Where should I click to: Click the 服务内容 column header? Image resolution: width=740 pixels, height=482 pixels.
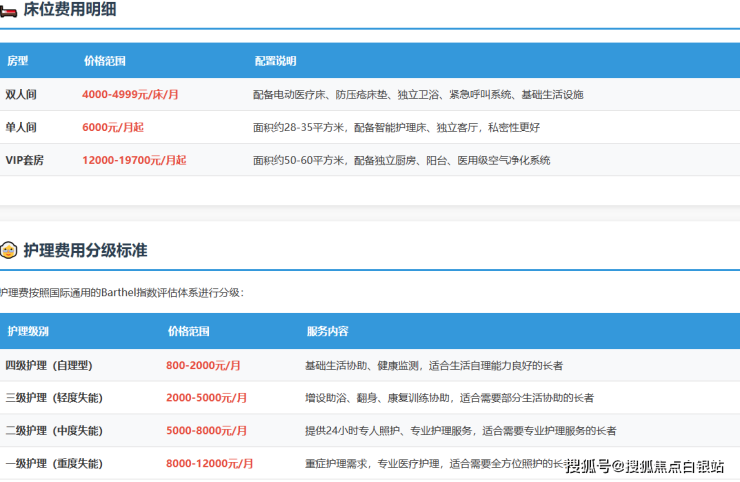(327, 331)
